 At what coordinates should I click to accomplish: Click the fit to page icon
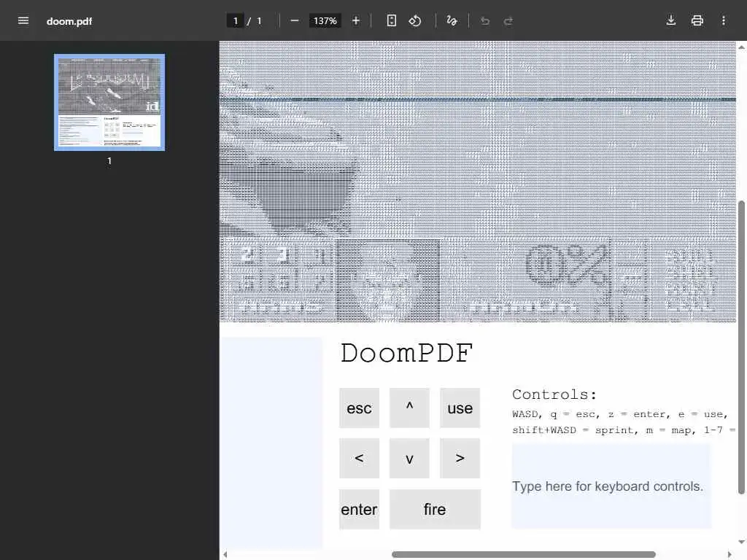[x=391, y=20]
